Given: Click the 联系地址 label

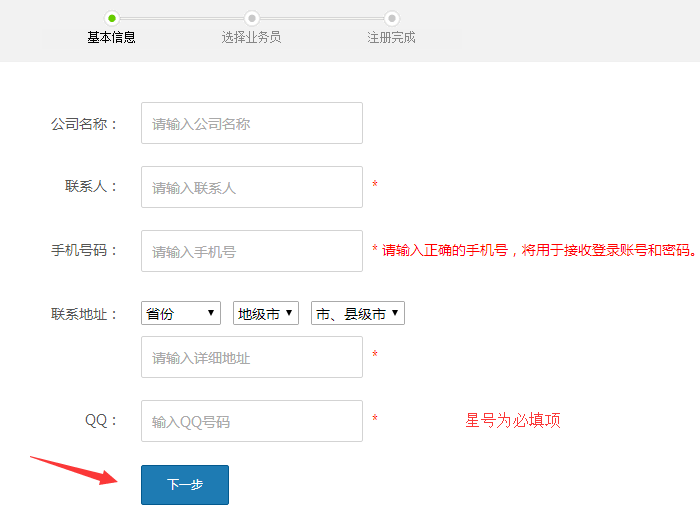Looking at the screenshot, I should click(x=84, y=314).
